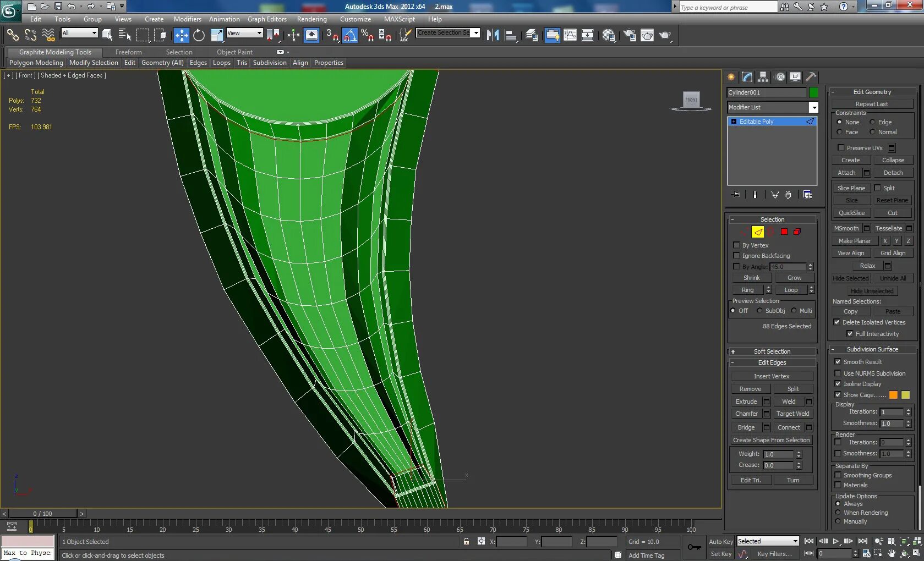924x561 pixels.
Task: Click Create Shape From Selection
Action: coord(771,440)
